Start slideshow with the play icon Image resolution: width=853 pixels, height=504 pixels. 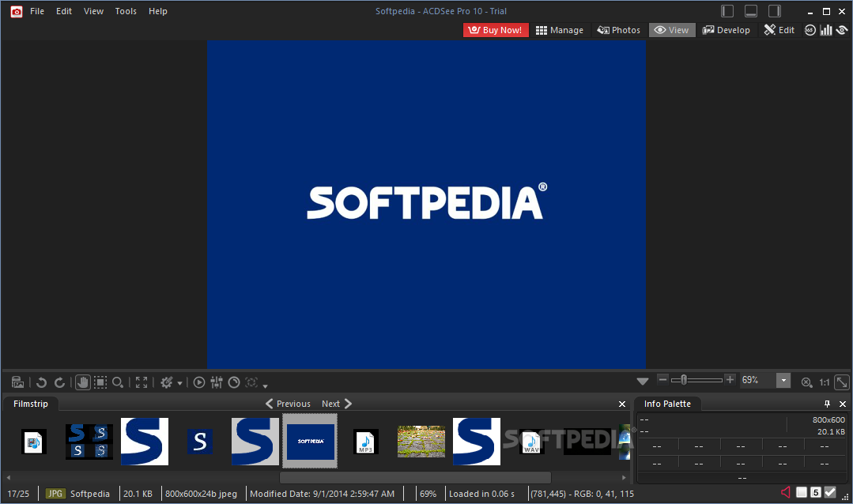(199, 382)
